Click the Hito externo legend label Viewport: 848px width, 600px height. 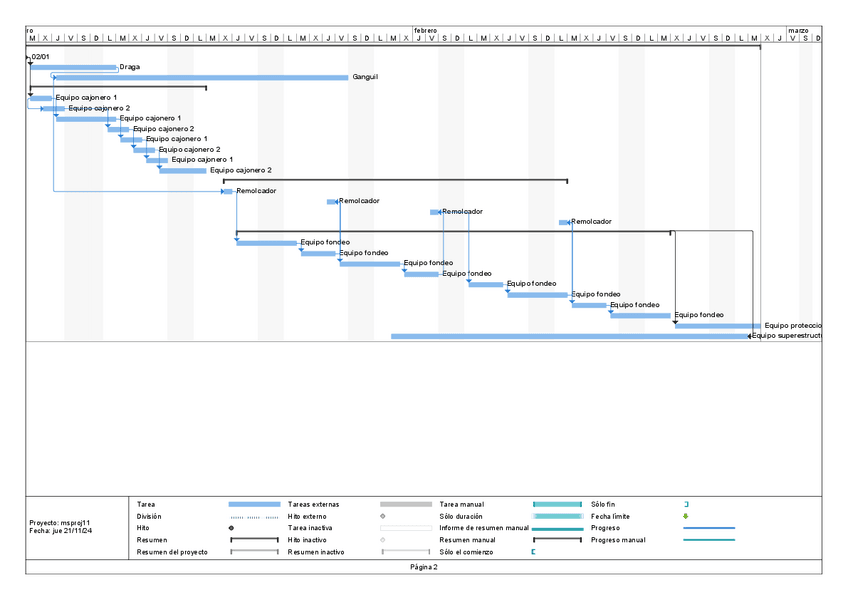tap(307, 516)
